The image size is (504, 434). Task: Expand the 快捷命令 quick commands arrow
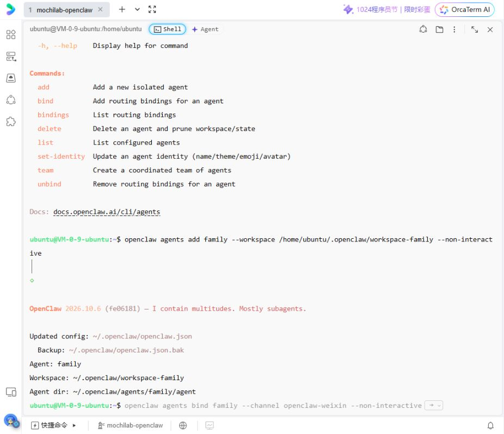(x=74, y=425)
